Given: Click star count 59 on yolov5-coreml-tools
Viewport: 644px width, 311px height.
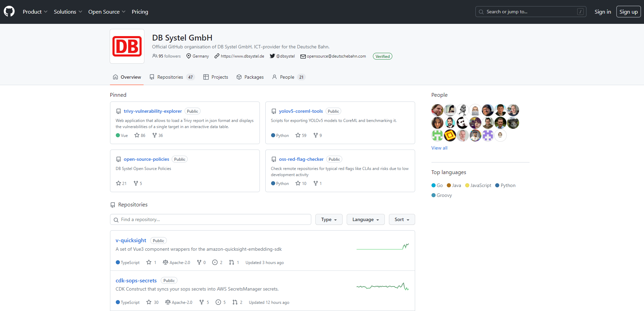Looking at the screenshot, I should tap(301, 135).
